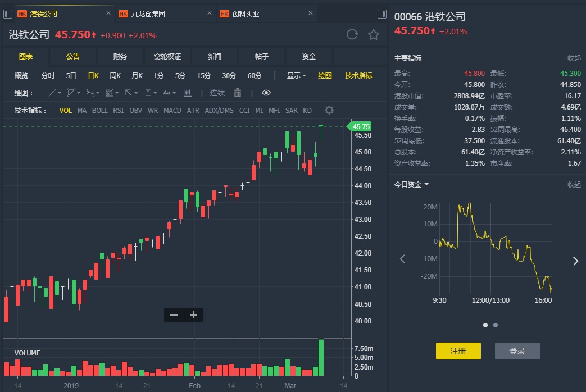Switch chart to 周K weekly candles

tap(115, 75)
